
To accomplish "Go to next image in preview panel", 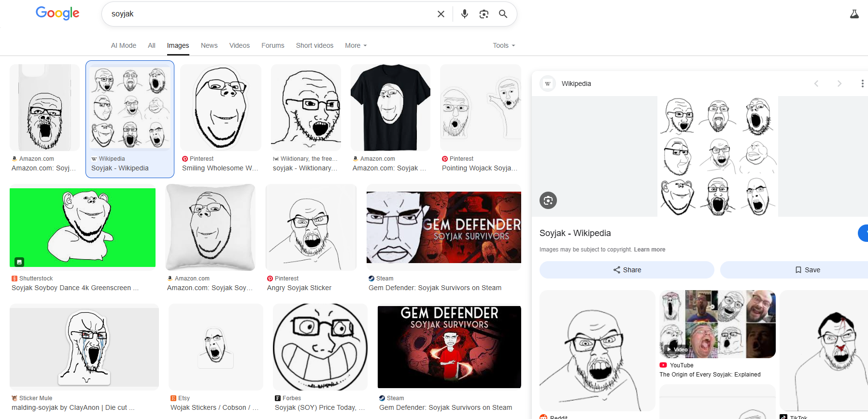I will pyautogui.click(x=840, y=84).
